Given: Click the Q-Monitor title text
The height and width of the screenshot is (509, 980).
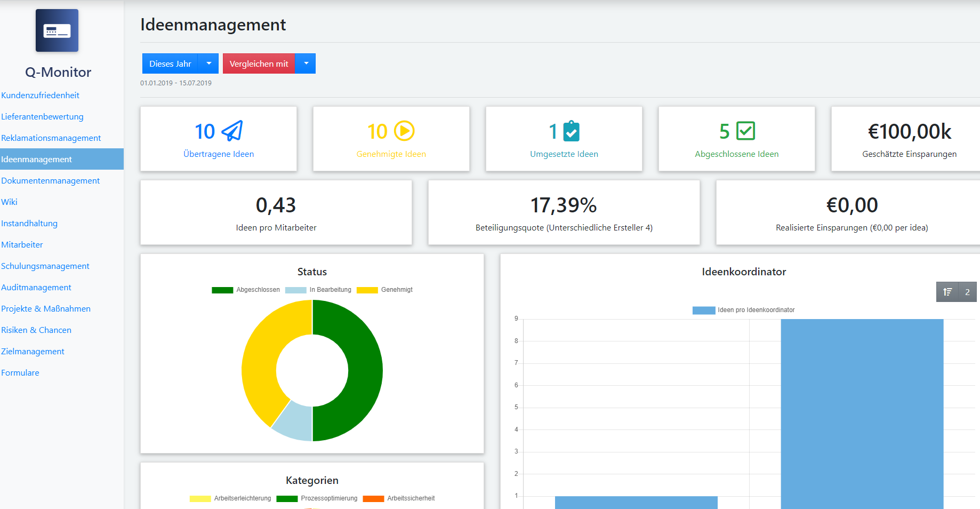Looking at the screenshot, I should click(58, 72).
